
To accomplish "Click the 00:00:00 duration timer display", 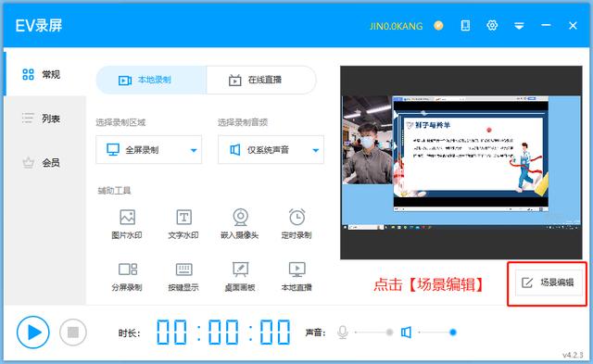I will click(x=223, y=333).
